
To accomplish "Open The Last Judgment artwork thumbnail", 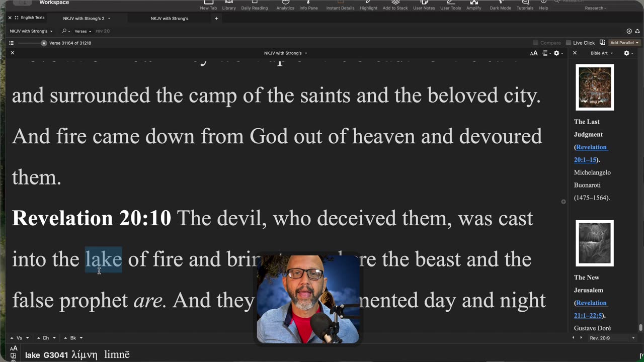I will 595,87.
